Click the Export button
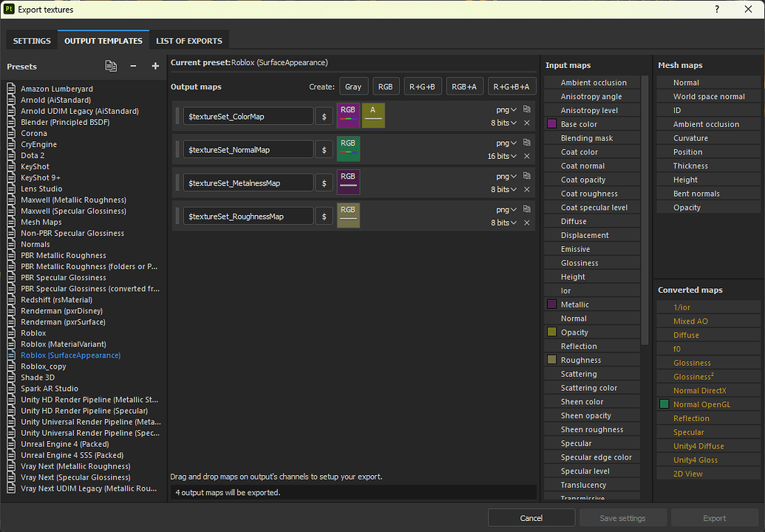Image resolution: width=765 pixels, height=532 pixels. [714, 517]
